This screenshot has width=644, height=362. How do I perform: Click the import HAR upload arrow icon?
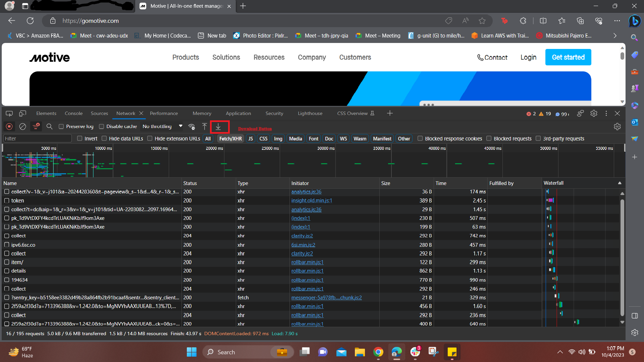point(204,126)
